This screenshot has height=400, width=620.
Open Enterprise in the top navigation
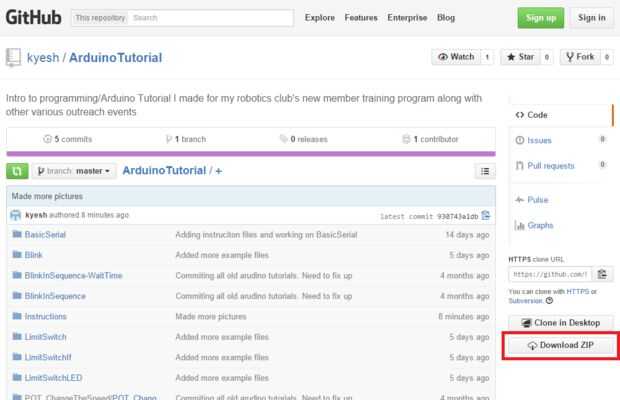(407, 18)
